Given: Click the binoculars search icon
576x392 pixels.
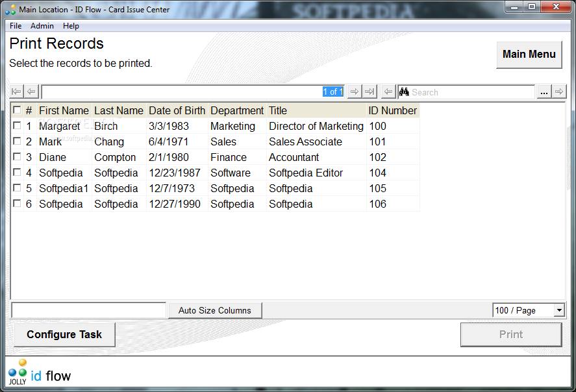Looking at the screenshot, I should [404, 92].
